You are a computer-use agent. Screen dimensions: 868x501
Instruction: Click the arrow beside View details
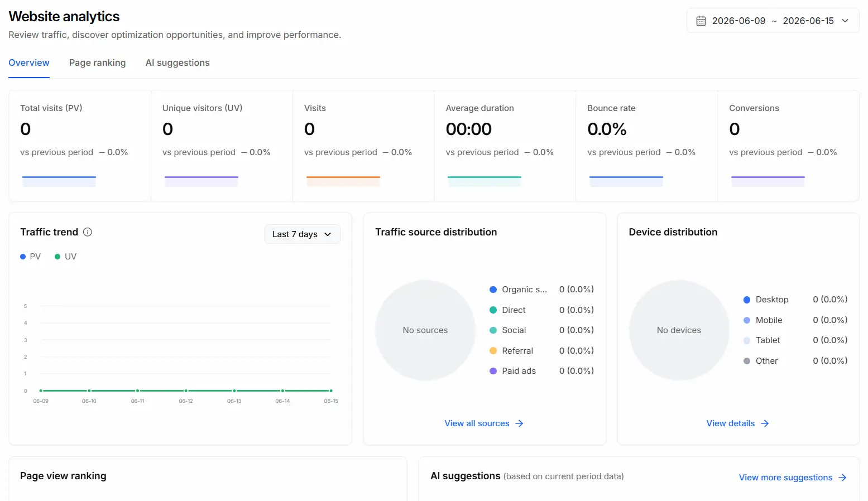pos(765,423)
